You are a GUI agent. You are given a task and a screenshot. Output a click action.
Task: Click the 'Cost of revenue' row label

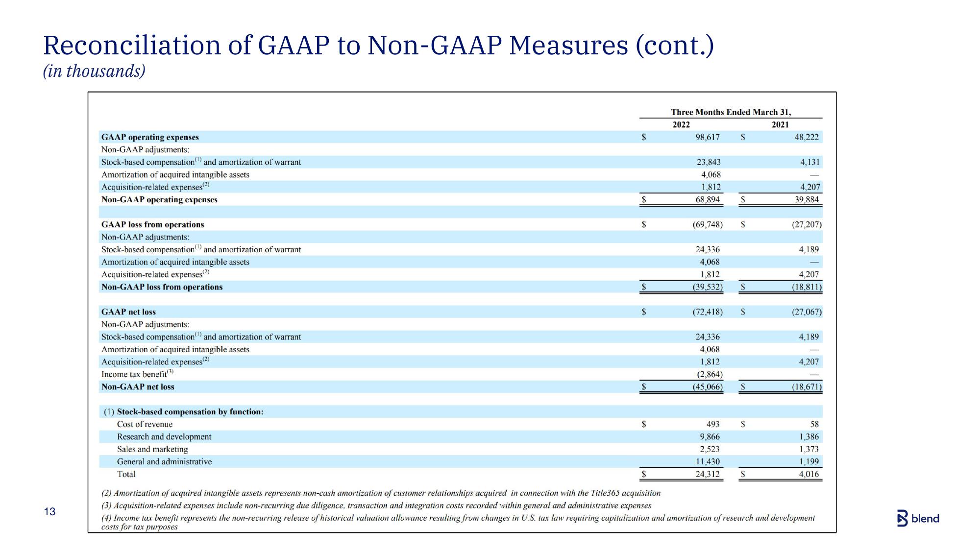point(145,424)
